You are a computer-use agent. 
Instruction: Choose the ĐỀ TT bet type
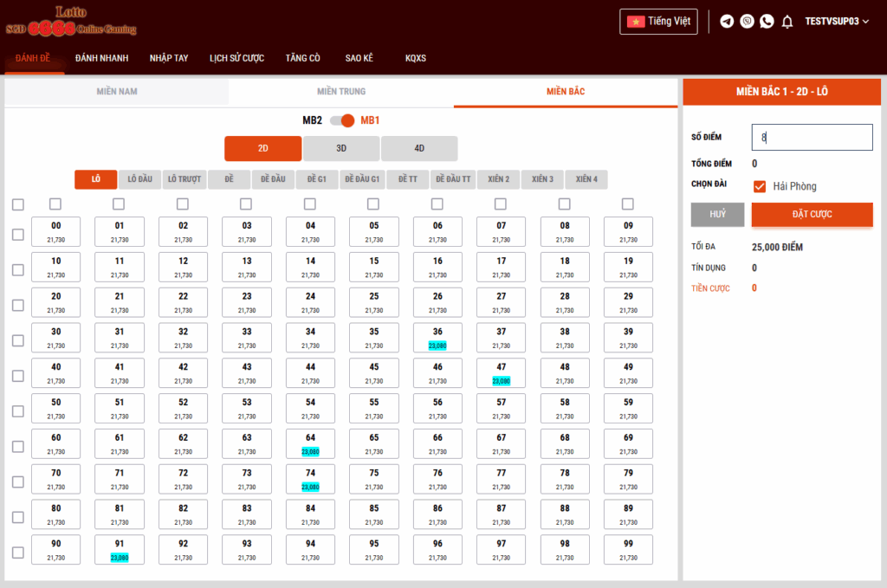pos(407,179)
